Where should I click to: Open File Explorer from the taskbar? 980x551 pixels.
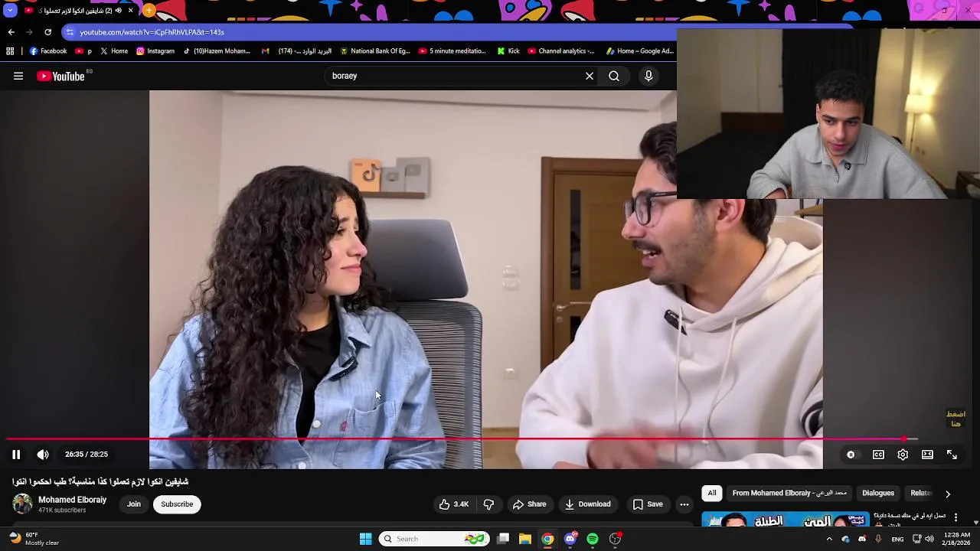525,539
